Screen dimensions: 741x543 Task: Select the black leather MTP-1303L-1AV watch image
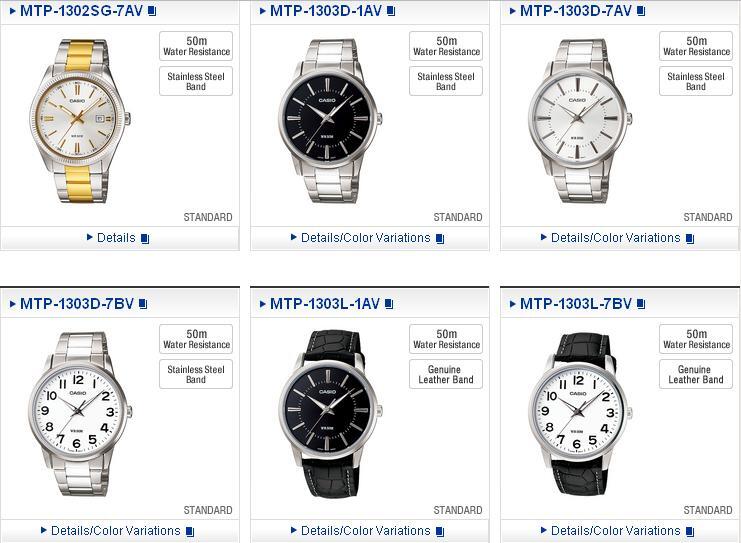(330, 414)
